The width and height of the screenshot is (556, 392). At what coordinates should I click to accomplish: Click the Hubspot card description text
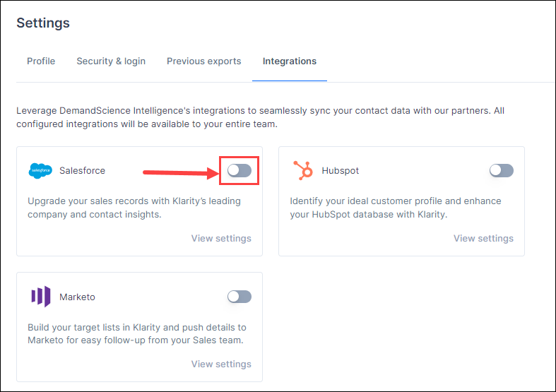396,208
